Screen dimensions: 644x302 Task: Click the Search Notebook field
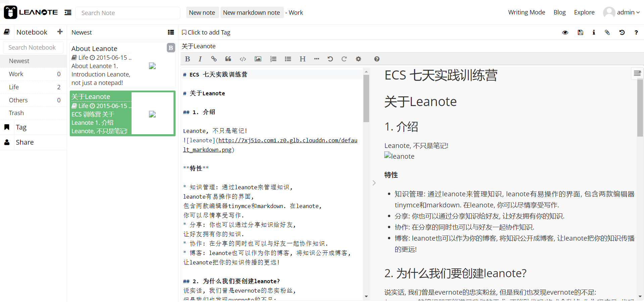33,47
